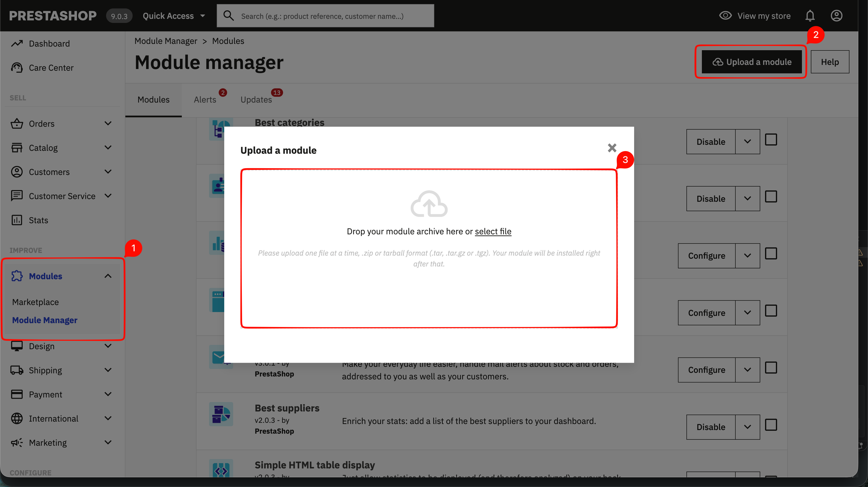Click the Simple HTML table display icon

click(x=221, y=468)
